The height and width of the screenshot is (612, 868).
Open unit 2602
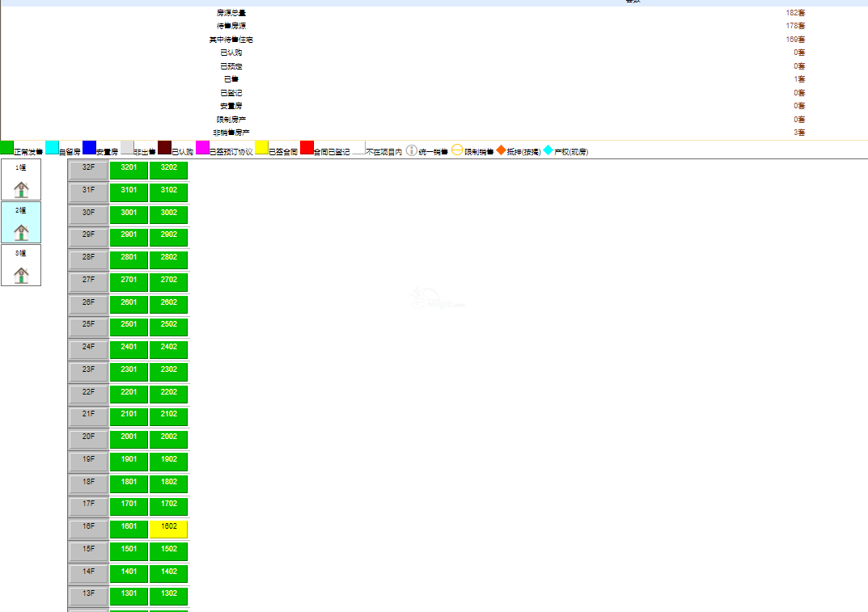(169, 305)
